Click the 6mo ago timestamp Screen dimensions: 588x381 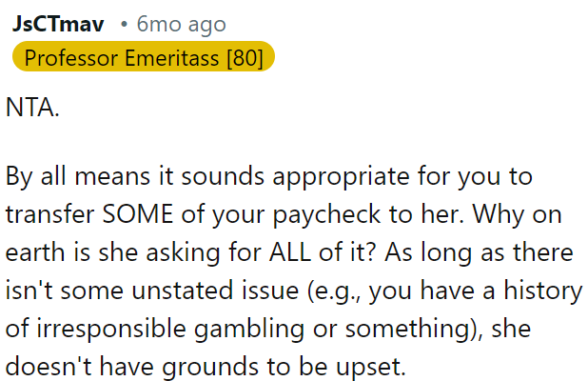coord(181,25)
